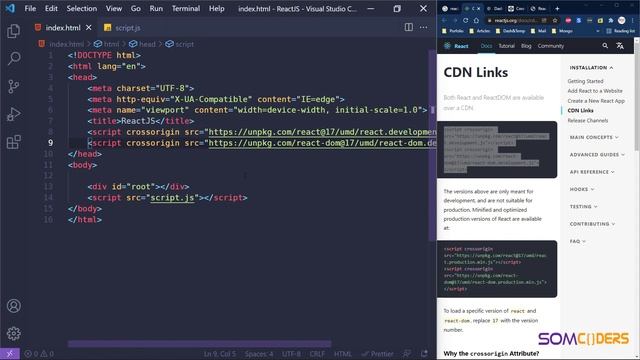640x360 pixels.
Task: Open the Docs tab on React site
Action: tap(486, 46)
